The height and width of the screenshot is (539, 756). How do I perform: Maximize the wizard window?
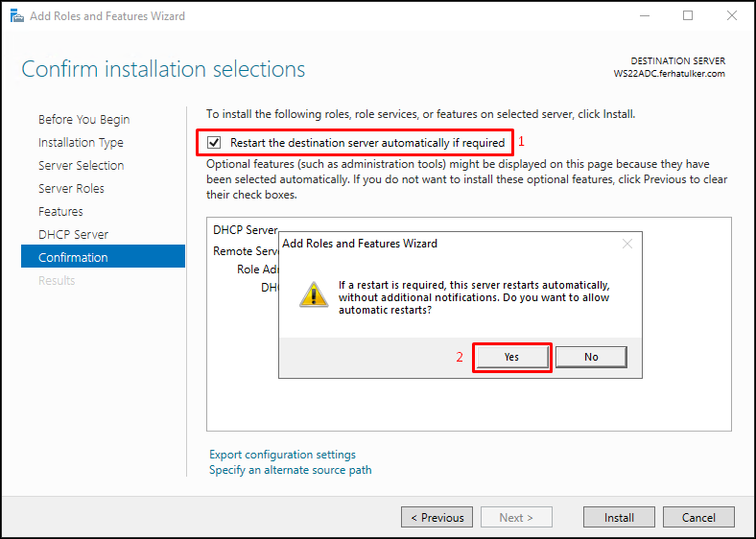[x=688, y=15]
